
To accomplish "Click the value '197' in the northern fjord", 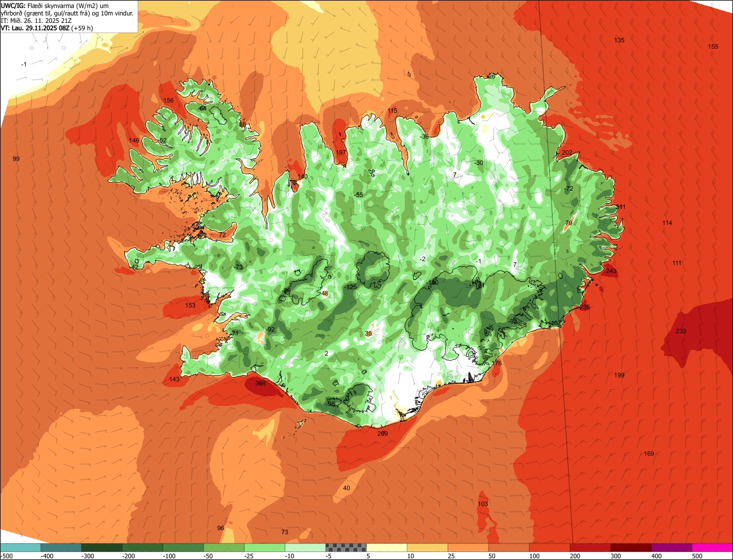I will [x=341, y=152].
